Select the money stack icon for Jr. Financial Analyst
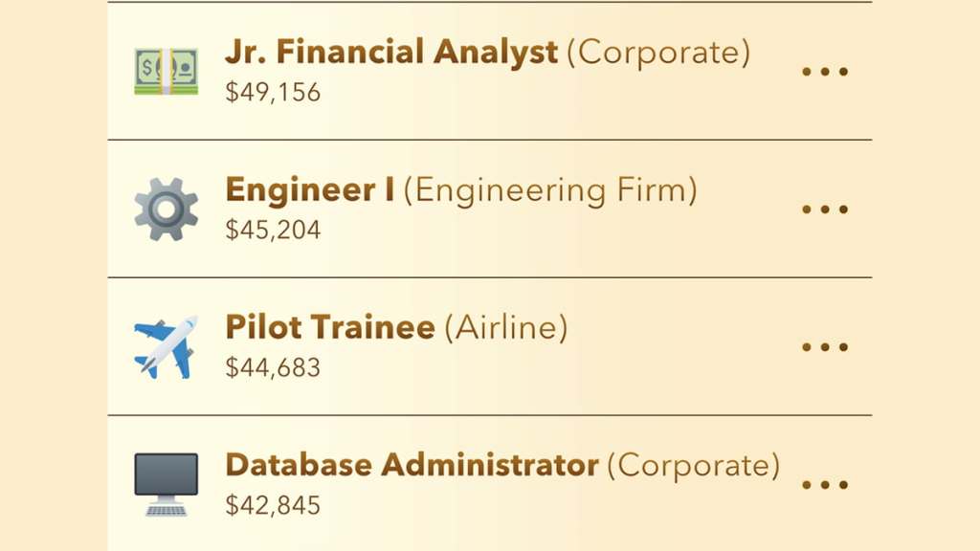 pos(167,69)
